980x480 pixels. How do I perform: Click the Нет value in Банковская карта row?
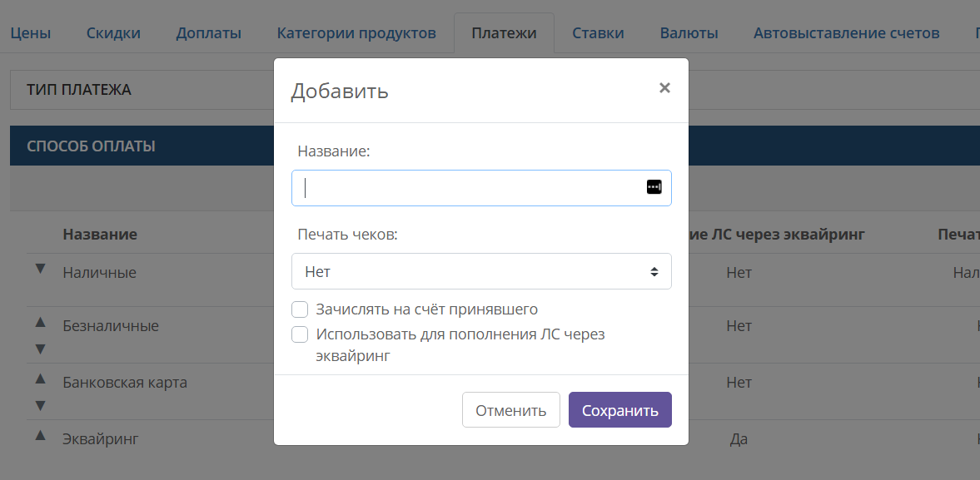(x=739, y=382)
